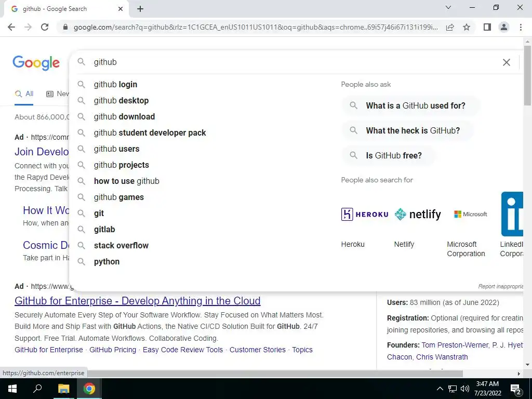Click Report inappropriate predictions link

501,286
